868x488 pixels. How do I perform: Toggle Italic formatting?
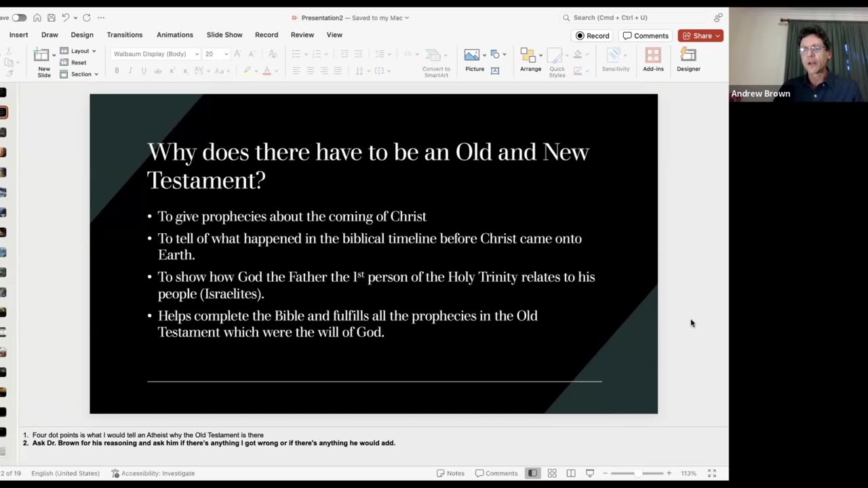[130, 71]
